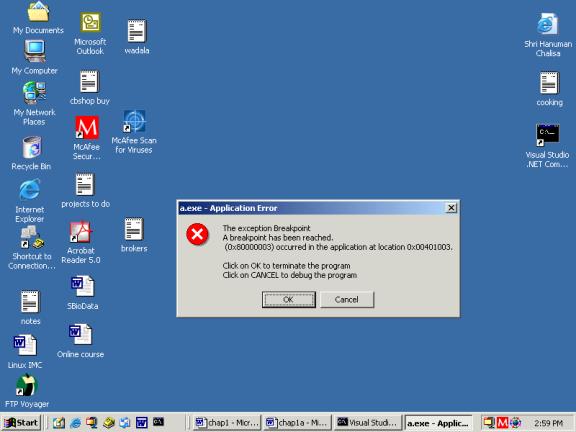Viewport: 576px width, 432px height.
Task: Select the FTP Voyager shortcut icon
Action: click(x=27, y=391)
